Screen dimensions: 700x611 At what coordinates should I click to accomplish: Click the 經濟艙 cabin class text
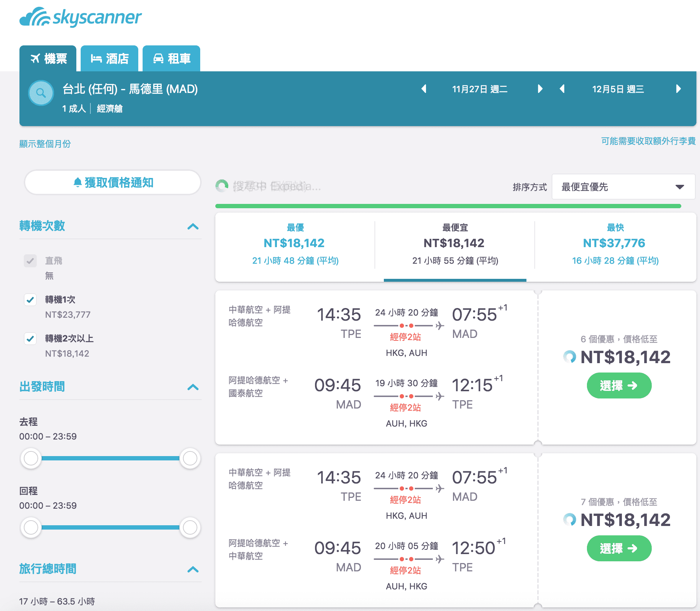pos(110,108)
